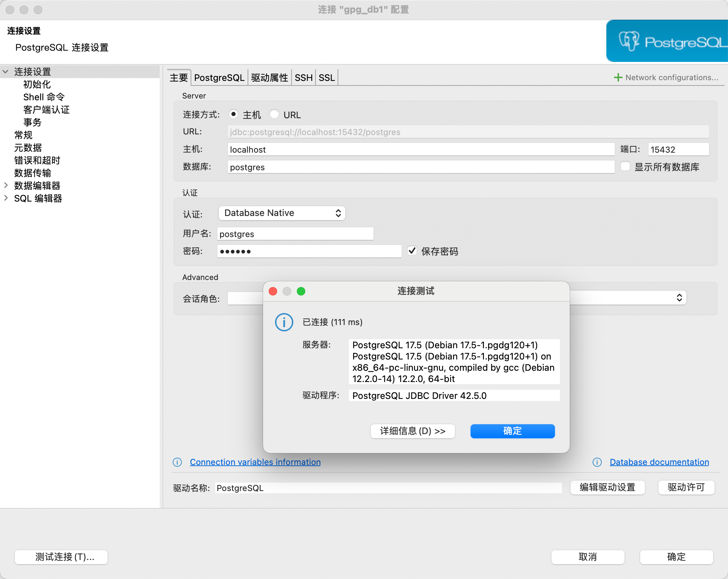This screenshot has height=579, width=728.
Task: Select 常规 in settings tree
Action: click(x=23, y=135)
